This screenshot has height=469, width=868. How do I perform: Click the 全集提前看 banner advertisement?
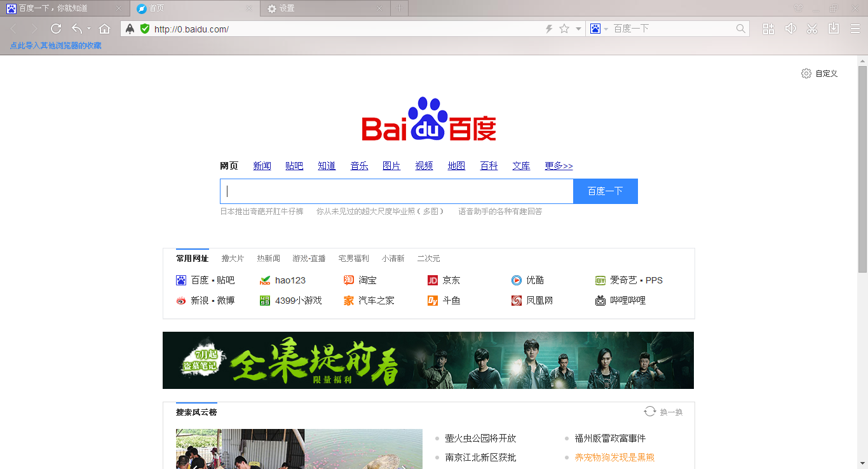click(x=428, y=360)
